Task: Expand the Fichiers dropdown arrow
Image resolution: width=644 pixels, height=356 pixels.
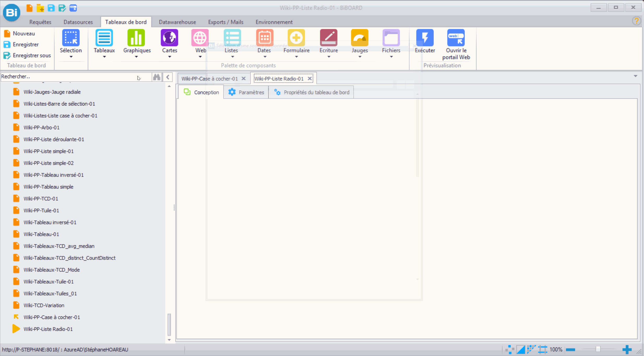Action: pyautogui.click(x=391, y=57)
